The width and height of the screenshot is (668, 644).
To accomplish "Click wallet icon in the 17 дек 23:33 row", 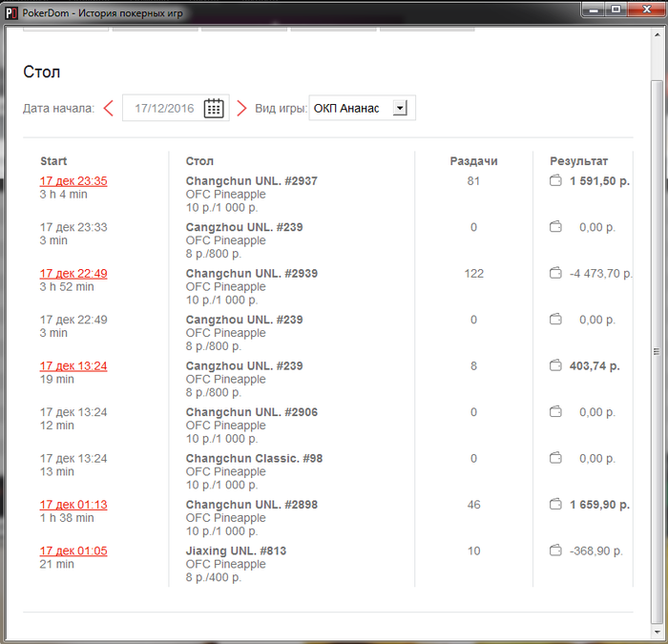I will coord(555,227).
